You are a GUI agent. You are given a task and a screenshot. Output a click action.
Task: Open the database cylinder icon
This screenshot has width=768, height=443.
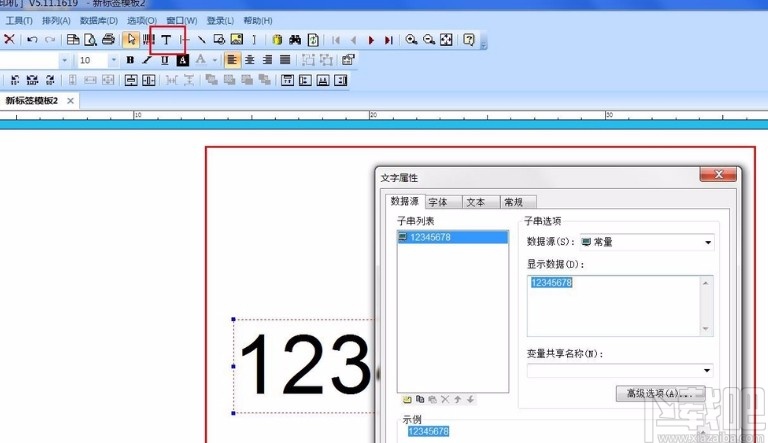point(277,40)
